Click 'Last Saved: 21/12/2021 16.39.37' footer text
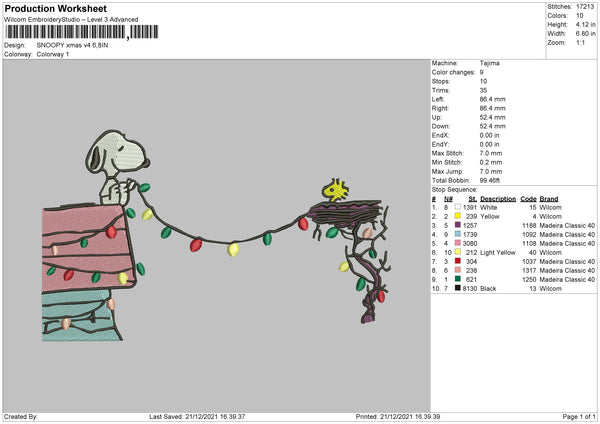Image resolution: width=600 pixels, height=424 pixels. [197, 416]
